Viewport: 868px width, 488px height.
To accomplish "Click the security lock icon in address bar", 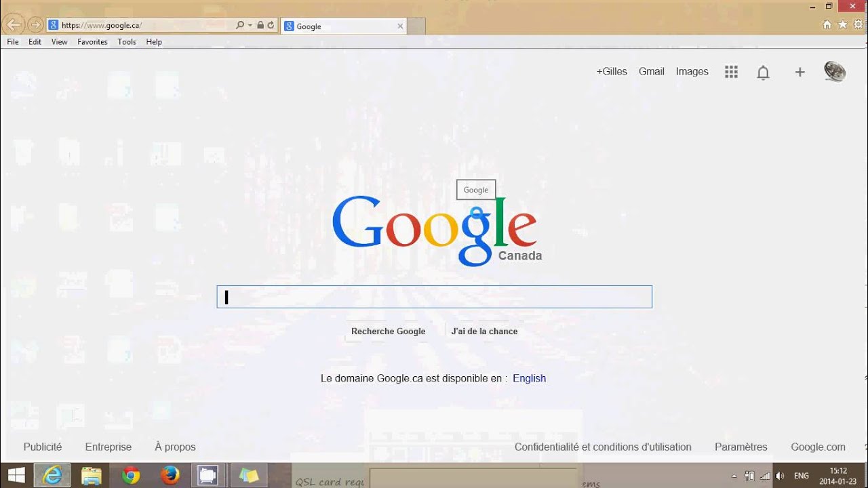I will (260, 25).
